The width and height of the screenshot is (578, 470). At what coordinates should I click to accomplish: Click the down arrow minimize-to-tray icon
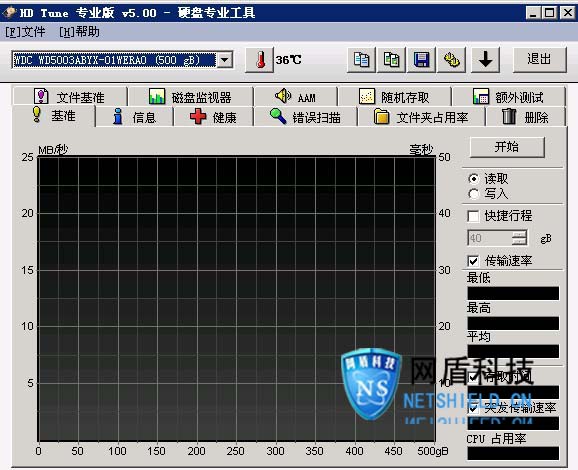tap(485, 60)
